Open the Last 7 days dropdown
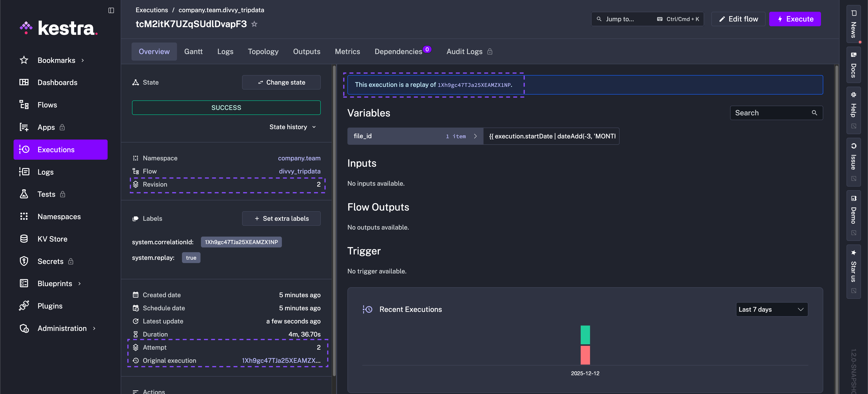 (771, 309)
